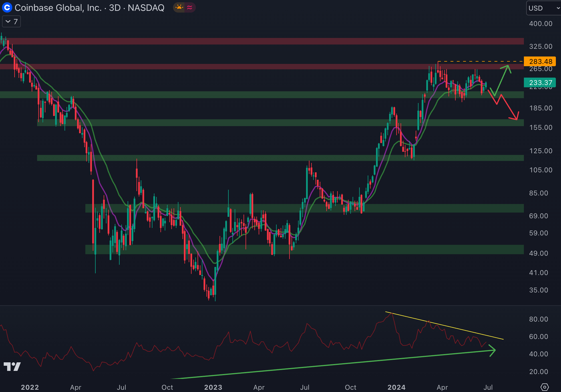Click the green 233.37 current price label
The image size is (561, 392).
(539, 83)
